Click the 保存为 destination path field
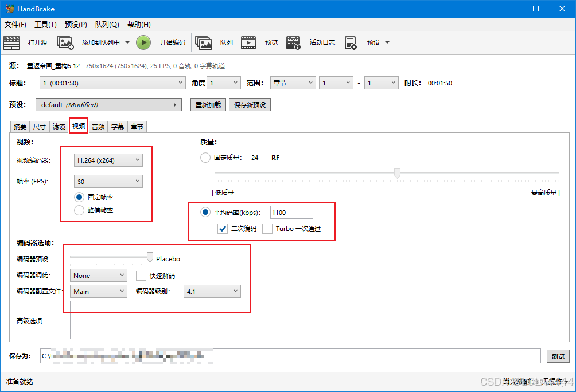Screen dimensions: 576x392 (x=290, y=356)
